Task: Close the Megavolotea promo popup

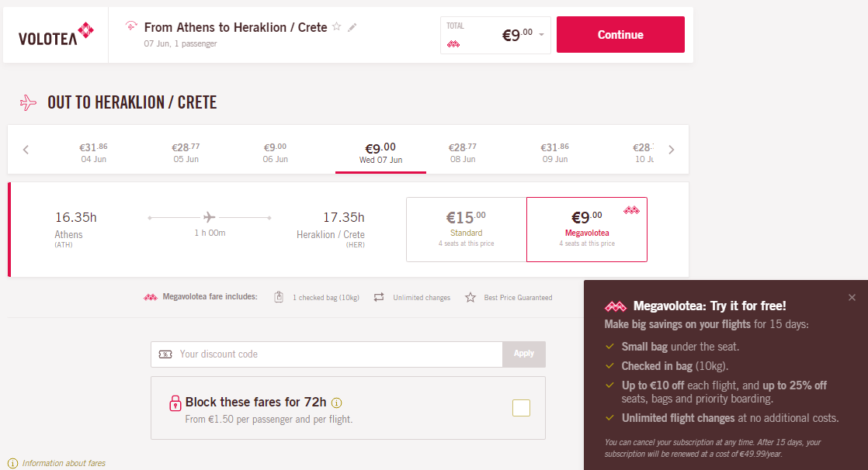Action: [852, 298]
